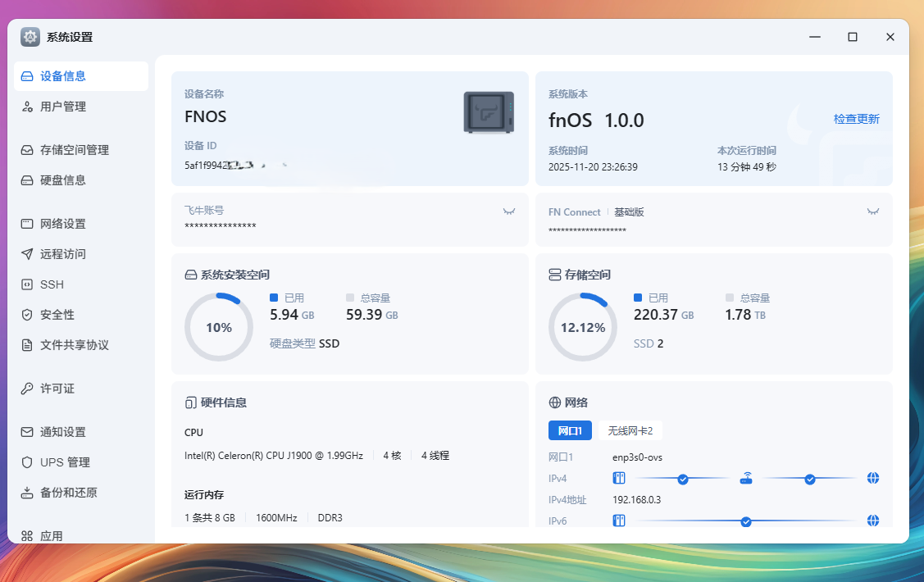Show the hidden FN Connect ID
Screen dimensions: 924x582
click(873, 211)
